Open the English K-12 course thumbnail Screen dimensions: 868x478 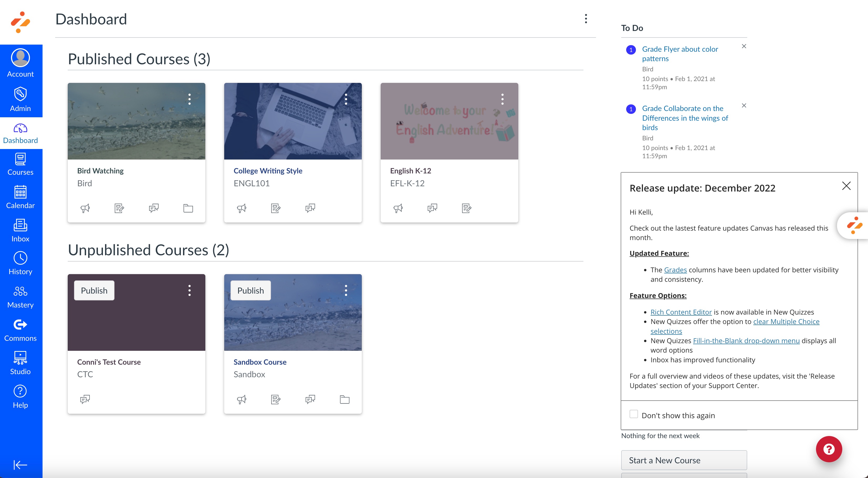pos(449,121)
